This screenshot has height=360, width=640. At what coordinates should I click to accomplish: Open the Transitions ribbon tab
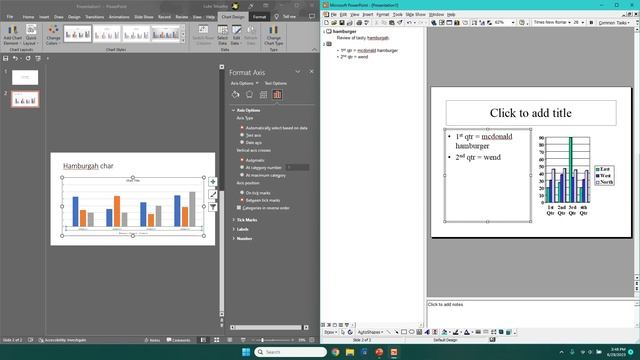click(95, 17)
